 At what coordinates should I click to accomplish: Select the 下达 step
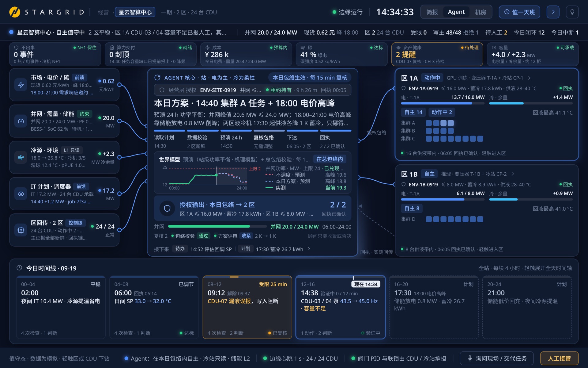tap(302, 139)
